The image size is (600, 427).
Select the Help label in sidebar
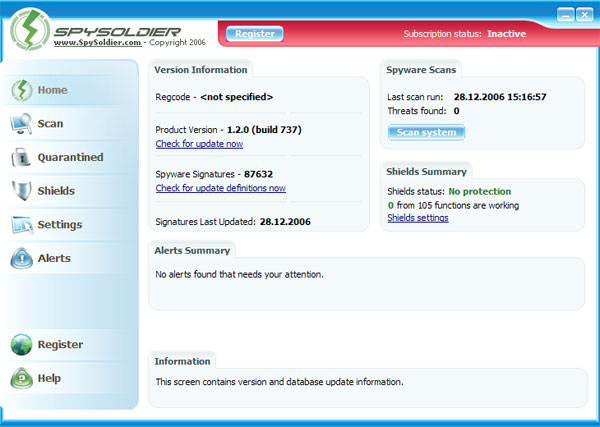tap(49, 378)
